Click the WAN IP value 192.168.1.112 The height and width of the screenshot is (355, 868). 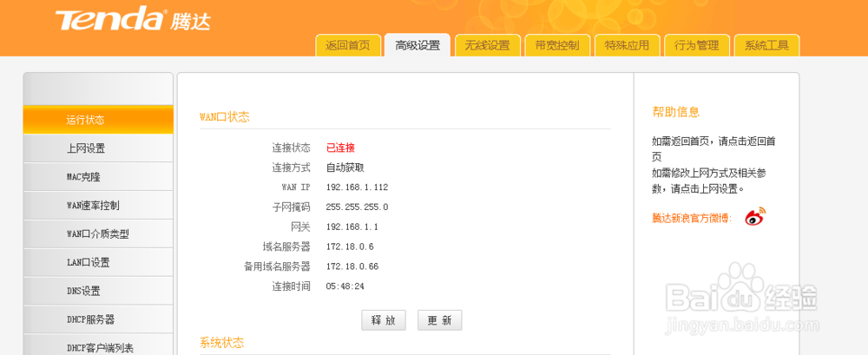tap(357, 187)
